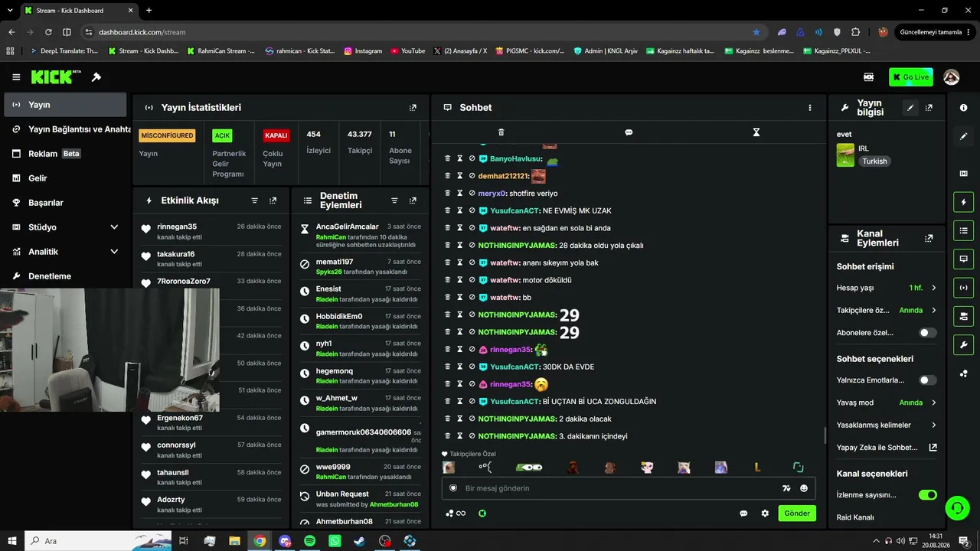This screenshot has width=980, height=551.
Task: Click the chat icon in right sidebar
Action: click(963, 259)
